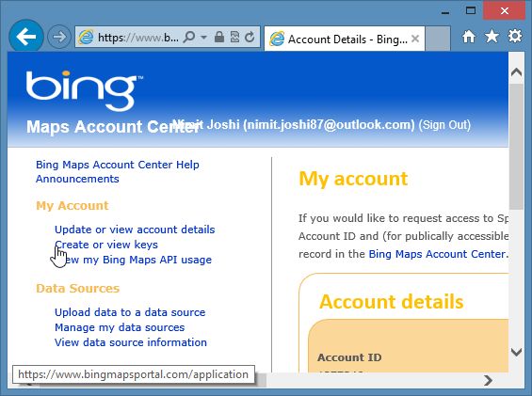Click the search magnifier in address bar
Viewport: 532px width, 396px height.
tap(189, 37)
